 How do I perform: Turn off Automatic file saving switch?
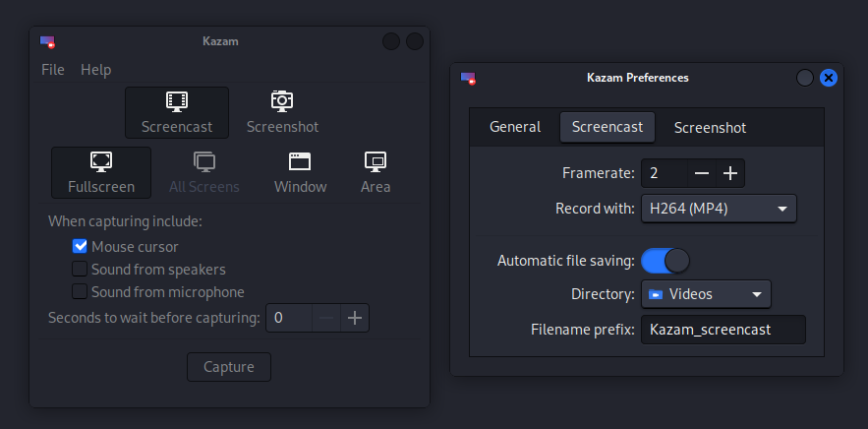(665, 261)
